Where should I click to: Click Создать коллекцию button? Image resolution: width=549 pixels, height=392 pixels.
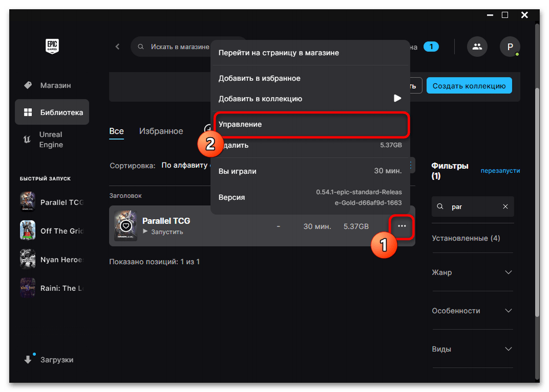point(469,86)
